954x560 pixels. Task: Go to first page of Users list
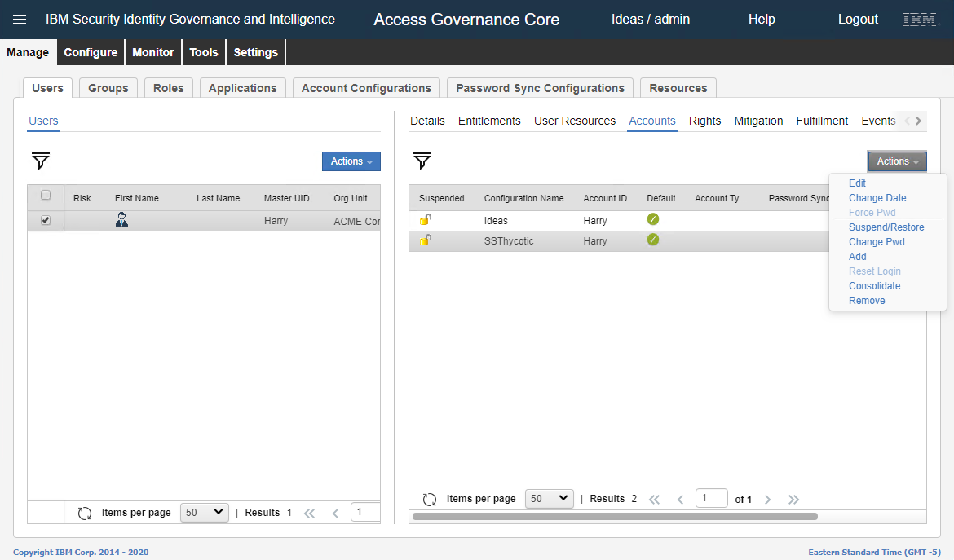click(310, 514)
